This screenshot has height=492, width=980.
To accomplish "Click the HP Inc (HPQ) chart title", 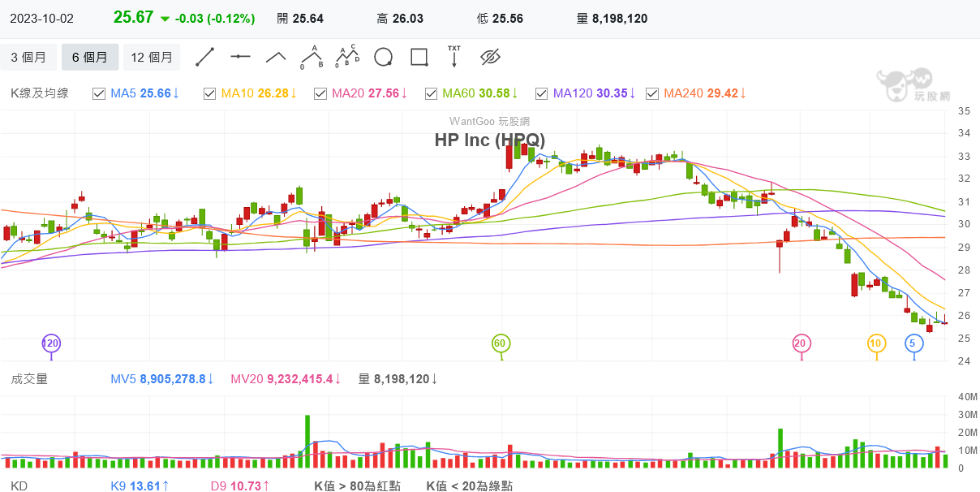I will [x=490, y=140].
